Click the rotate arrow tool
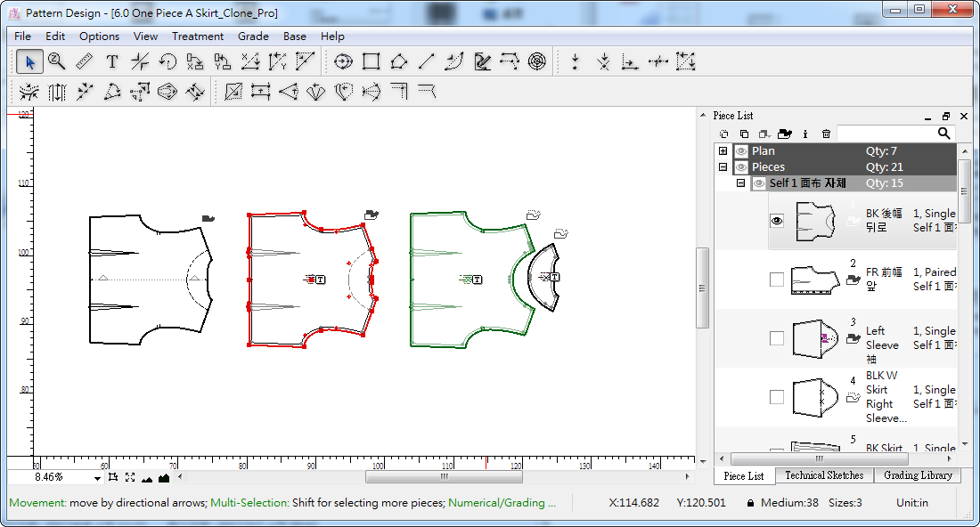Screen dimensions: 980x527 coord(167,61)
